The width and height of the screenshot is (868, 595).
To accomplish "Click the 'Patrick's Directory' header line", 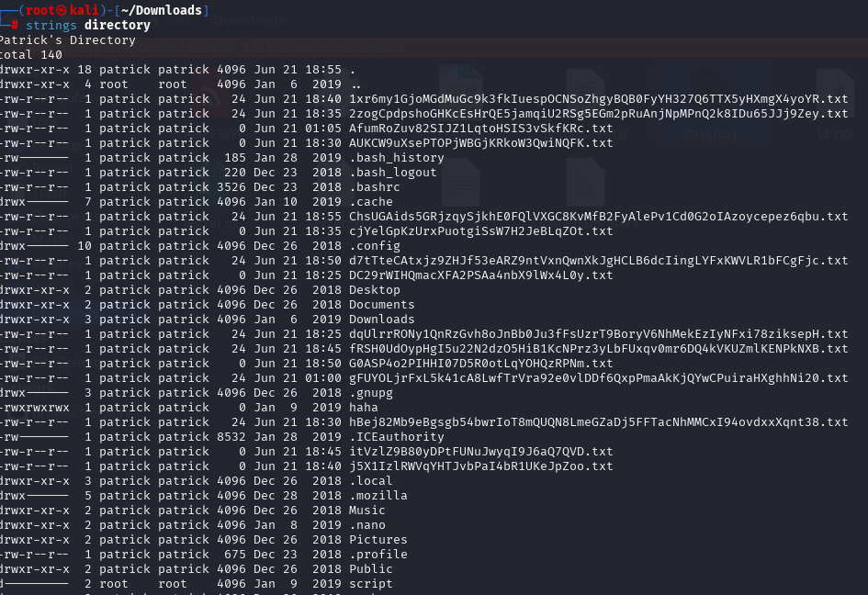I will tap(67, 40).
